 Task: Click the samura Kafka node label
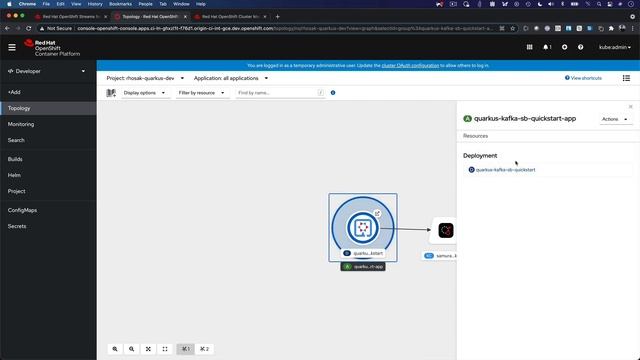pos(440,256)
